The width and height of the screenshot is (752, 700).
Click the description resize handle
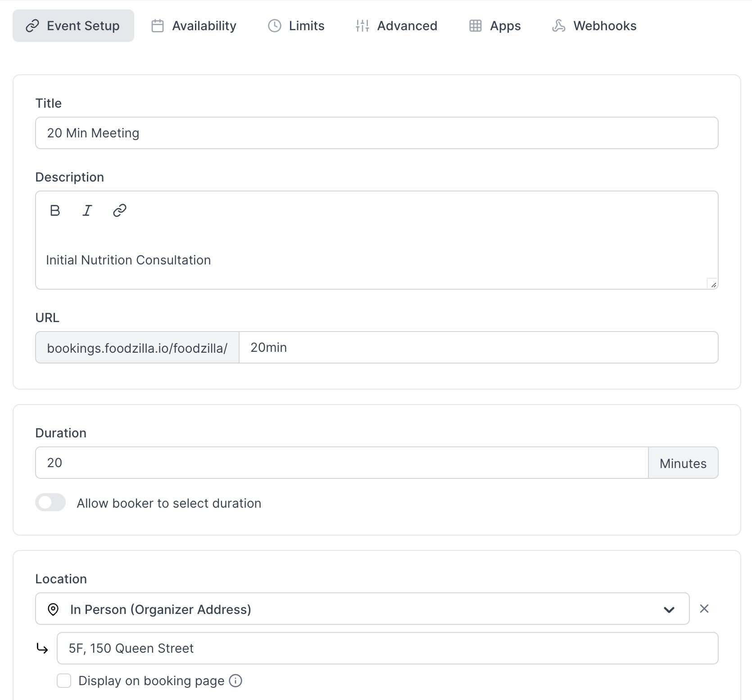point(713,284)
